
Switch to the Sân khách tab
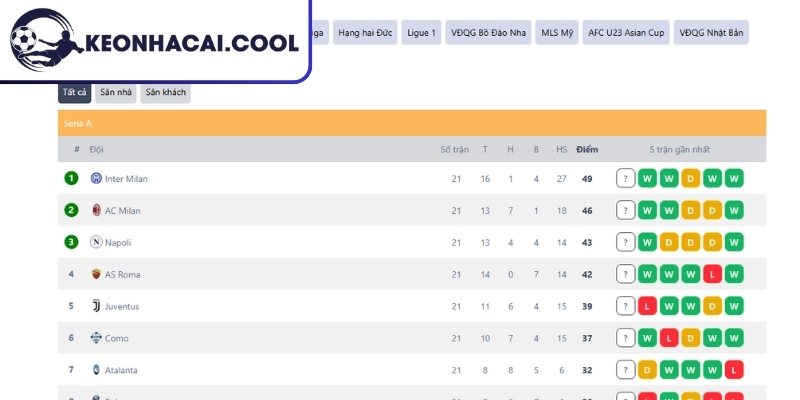click(x=165, y=92)
